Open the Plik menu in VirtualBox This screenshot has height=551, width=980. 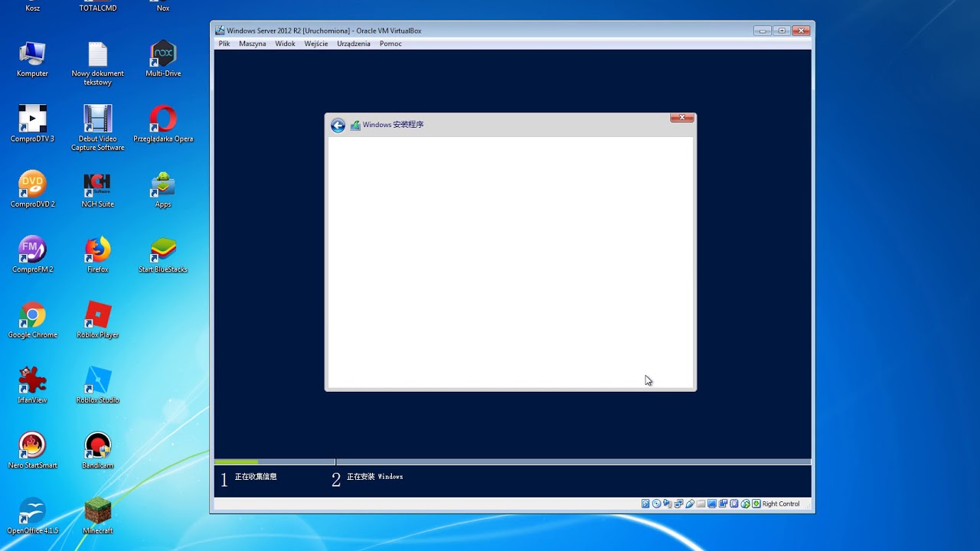tap(224, 44)
